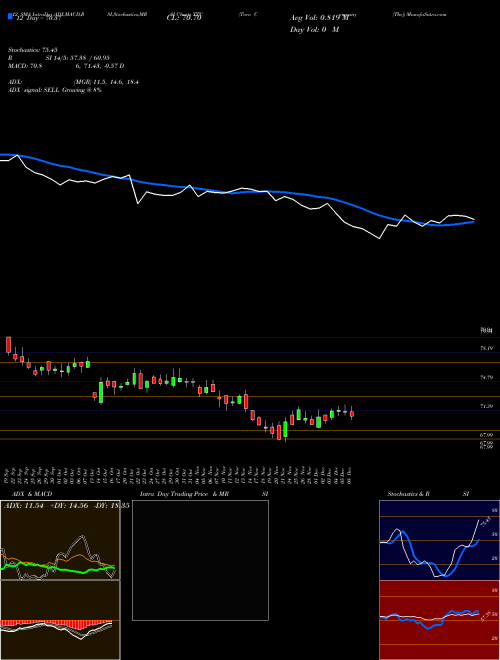Open the MACD red histogram panel
This screenshot has height=660, width=500.
[x=60, y=620]
